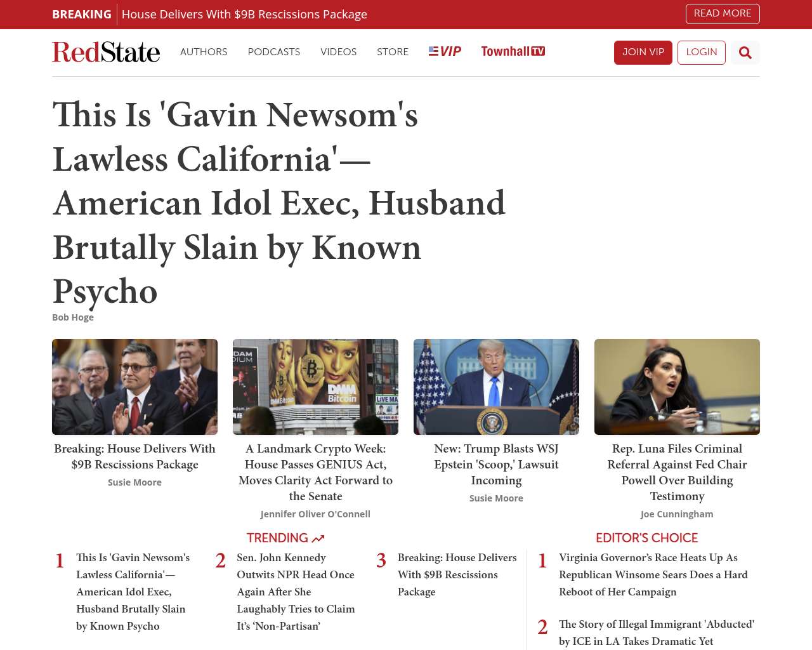Open Editor's Choice Illegal Immigrant 'Abducted' story

[x=657, y=633]
